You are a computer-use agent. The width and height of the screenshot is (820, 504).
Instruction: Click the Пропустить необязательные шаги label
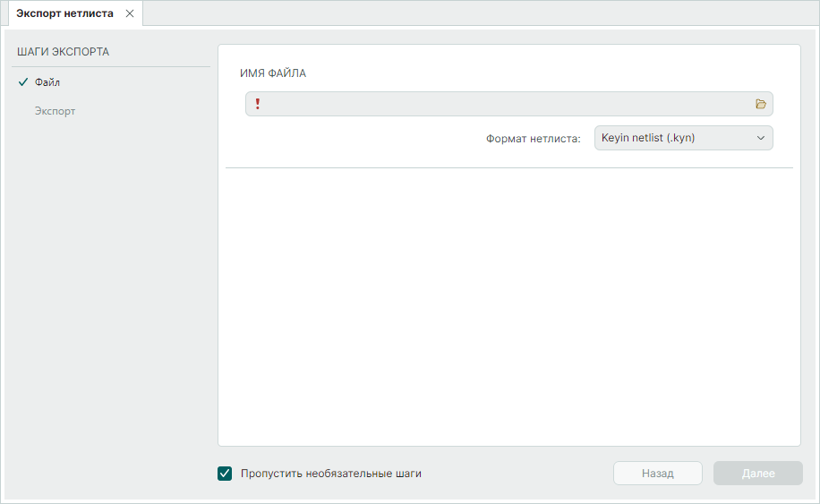pyautogui.click(x=331, y=474)
